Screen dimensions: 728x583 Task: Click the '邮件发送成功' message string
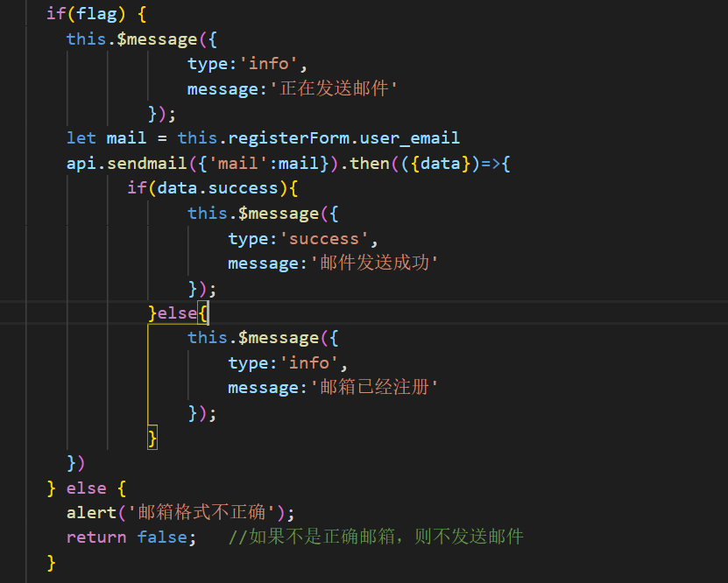tap(374, 263)
